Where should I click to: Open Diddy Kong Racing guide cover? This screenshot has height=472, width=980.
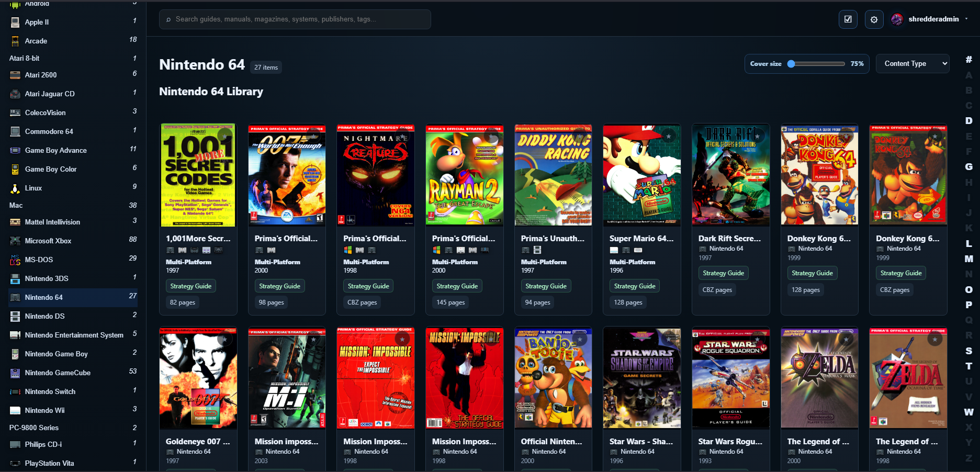pos(553,175)
